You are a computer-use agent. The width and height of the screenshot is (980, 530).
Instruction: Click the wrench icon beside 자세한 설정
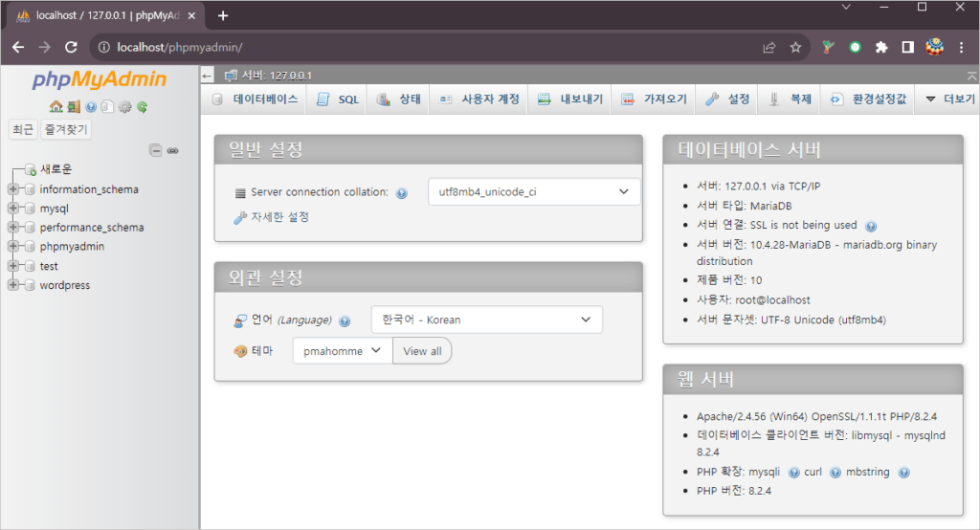240,217
